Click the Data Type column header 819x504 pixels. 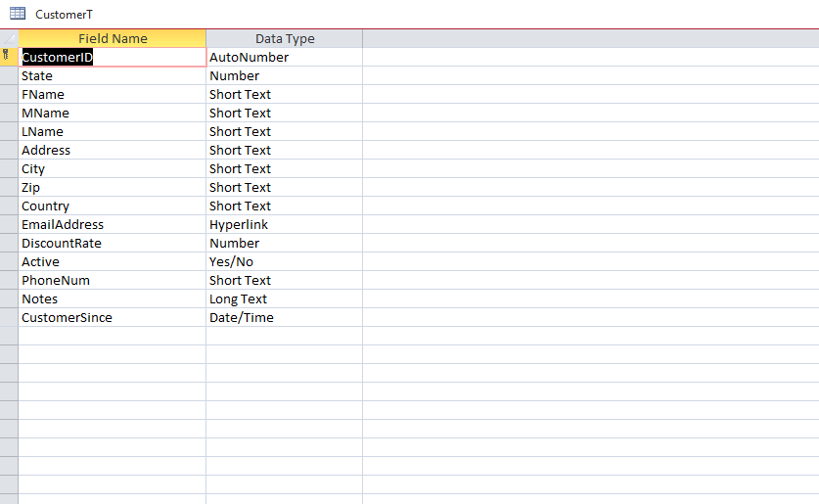pyautogui.click(x=285, y=38)
